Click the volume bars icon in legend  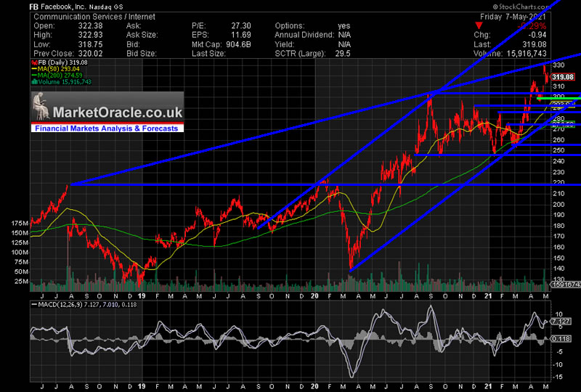click(x=35, y=82)
